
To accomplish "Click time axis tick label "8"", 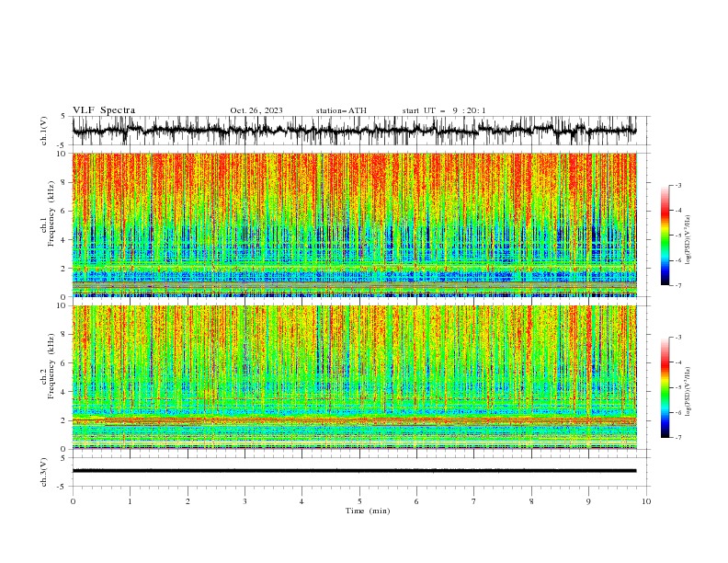I will pos(531,501).
